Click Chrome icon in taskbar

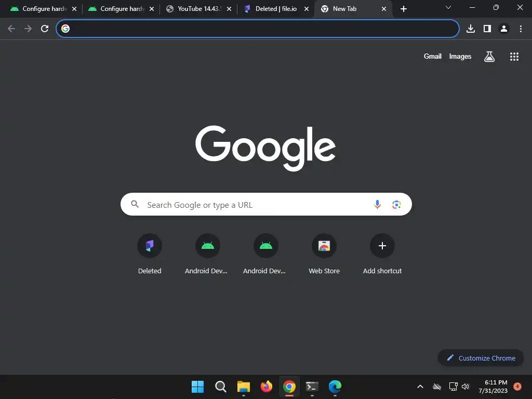289,387
